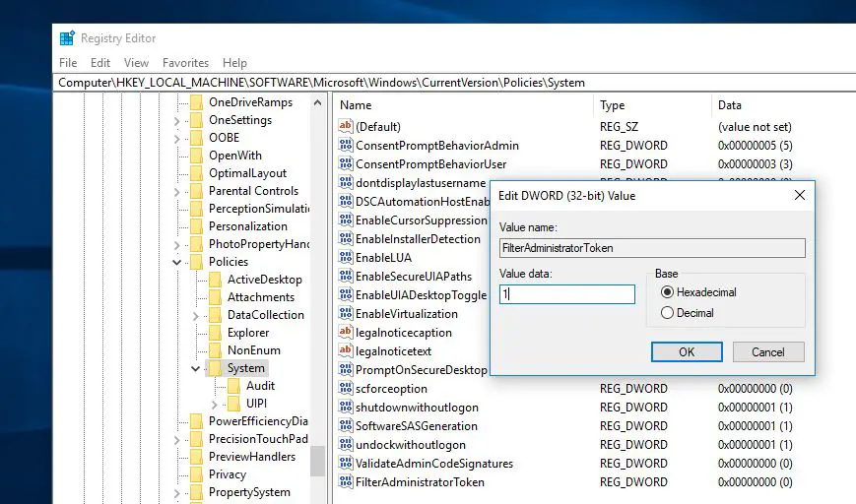Screen dimensions: 856x504
Task: Select the PromptOnSecureDesktop value name
Action: 422,369
